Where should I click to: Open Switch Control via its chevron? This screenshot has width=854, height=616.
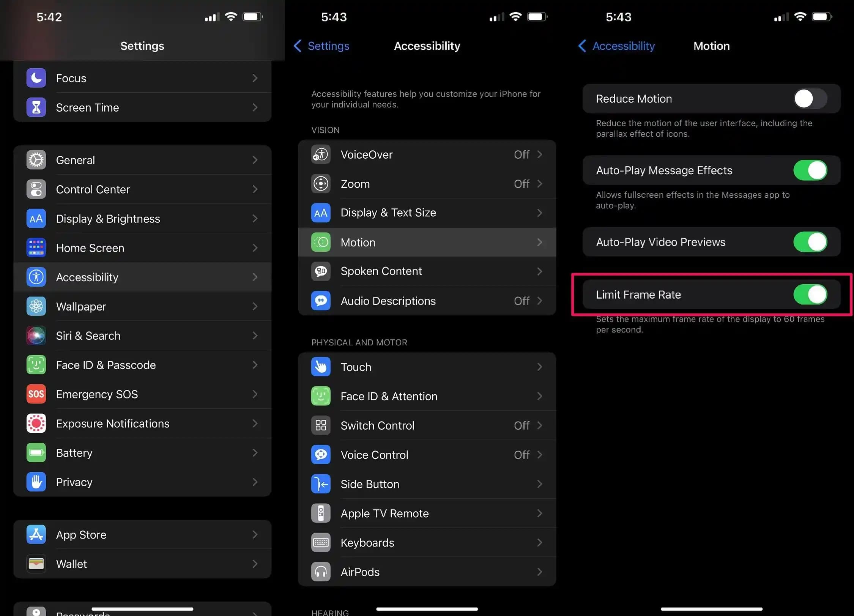[539, 425]
